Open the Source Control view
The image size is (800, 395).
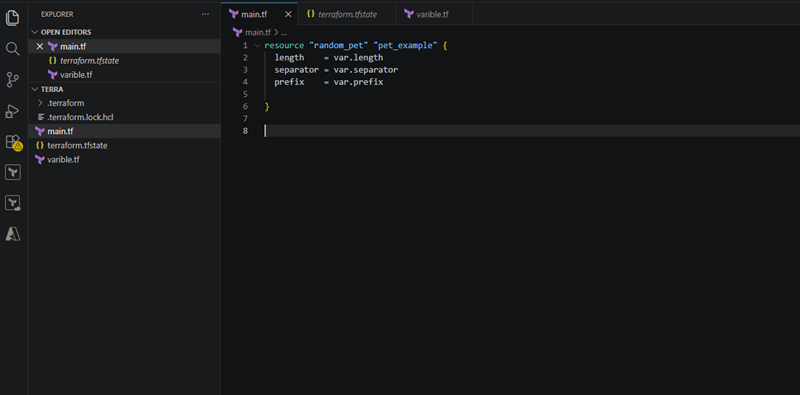[x=12, y=80]
